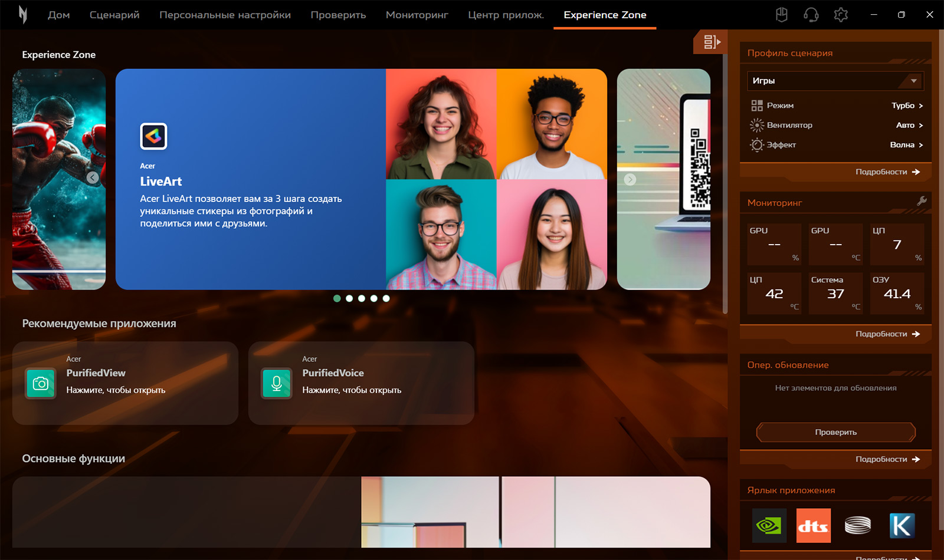Expand the Режим Турбо mode option

(x=907, y=106)
